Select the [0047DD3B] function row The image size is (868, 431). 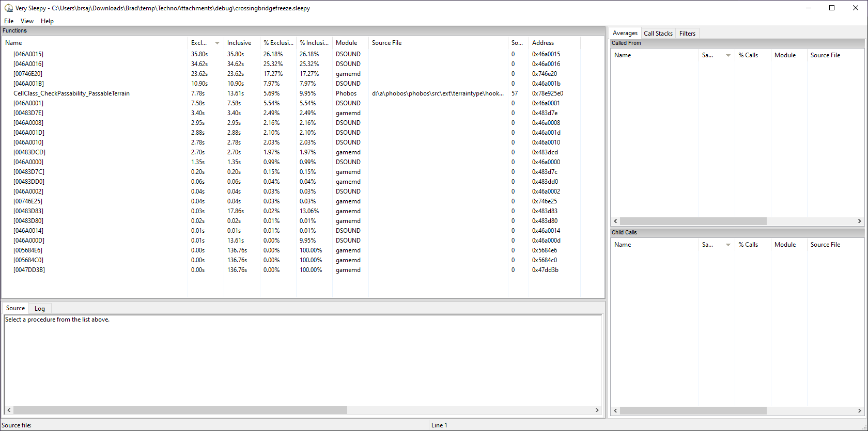tap(303, 270)
